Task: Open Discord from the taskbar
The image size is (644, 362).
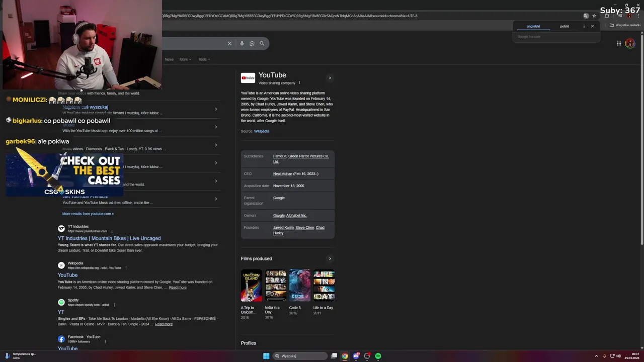Action: pyautogui.click(x=356, y=356)
